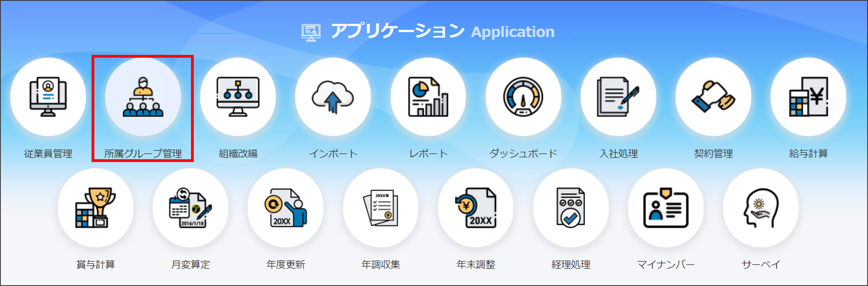Open the 年末調整 yen 20XX icon
The width and height of the screenshot is (868, 286).
[x=476, y=208]
